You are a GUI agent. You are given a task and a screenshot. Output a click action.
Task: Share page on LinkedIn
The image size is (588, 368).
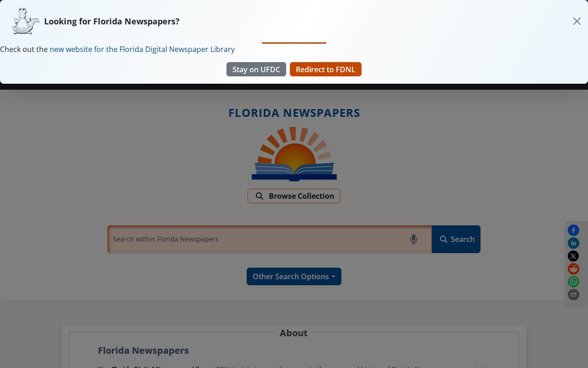(x=573, y=243)
